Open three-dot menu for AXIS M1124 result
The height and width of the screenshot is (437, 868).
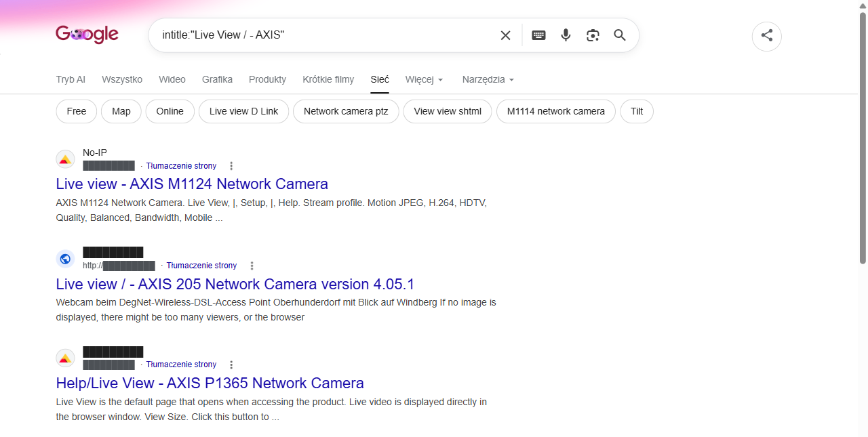click(x=231, y=166)
